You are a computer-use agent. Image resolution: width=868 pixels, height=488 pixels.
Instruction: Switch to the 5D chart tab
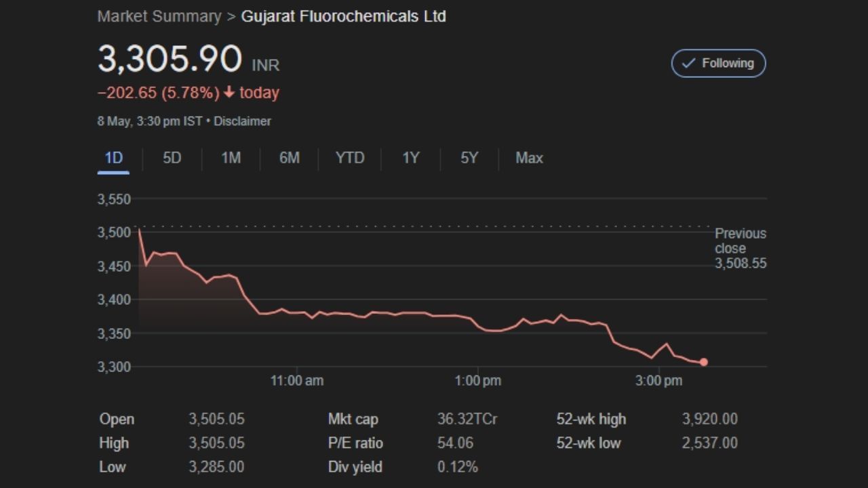coord(172,158)
